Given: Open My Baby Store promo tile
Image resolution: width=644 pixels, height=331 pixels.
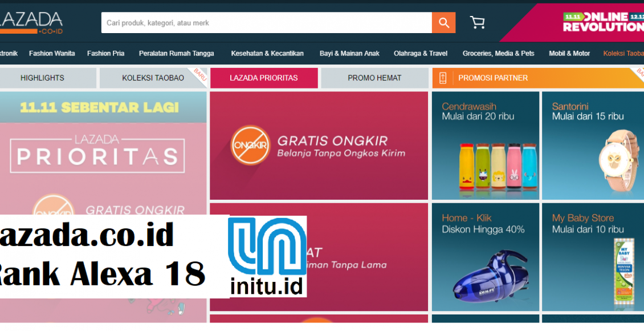Looking at the screenshot, I should tap(593, 257).
